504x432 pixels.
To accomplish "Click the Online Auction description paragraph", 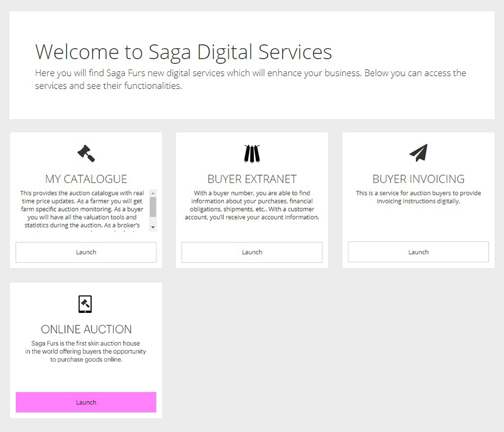I will 86,351.
